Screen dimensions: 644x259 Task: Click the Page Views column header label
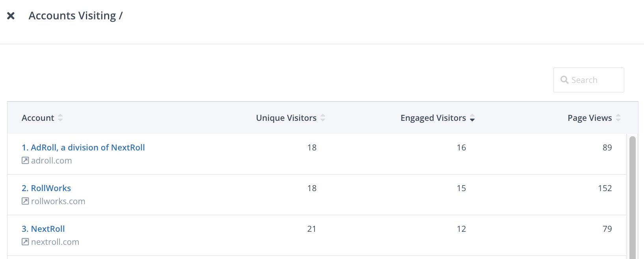click(x=590, y=118)
